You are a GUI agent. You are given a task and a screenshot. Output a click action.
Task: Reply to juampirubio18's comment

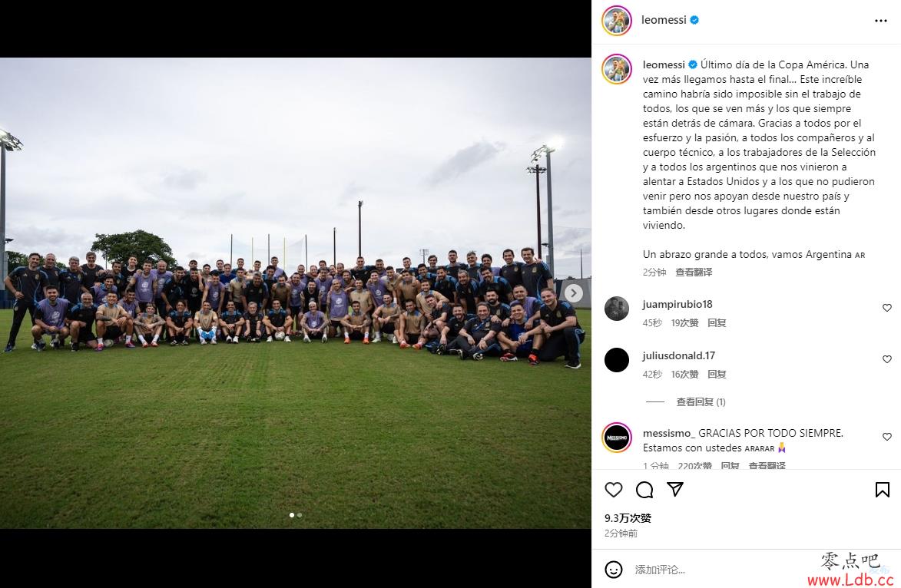point(717,322)
